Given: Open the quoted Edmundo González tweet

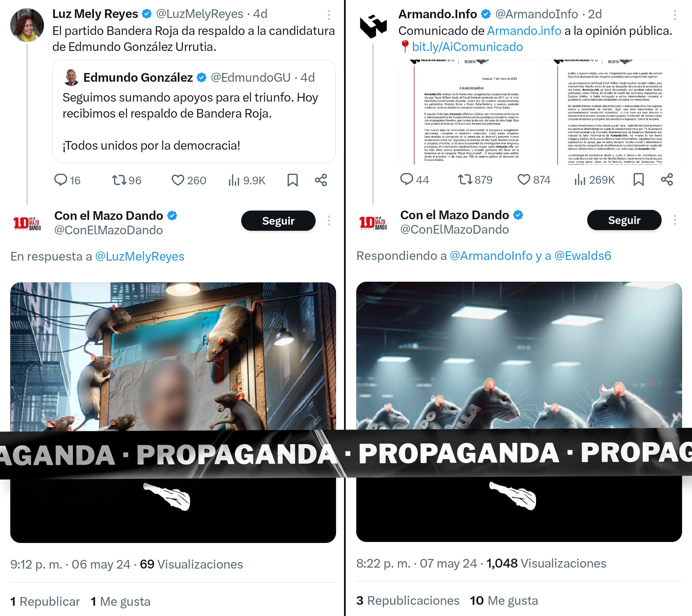Looking at the screenshot, I should tap(194, 111).
